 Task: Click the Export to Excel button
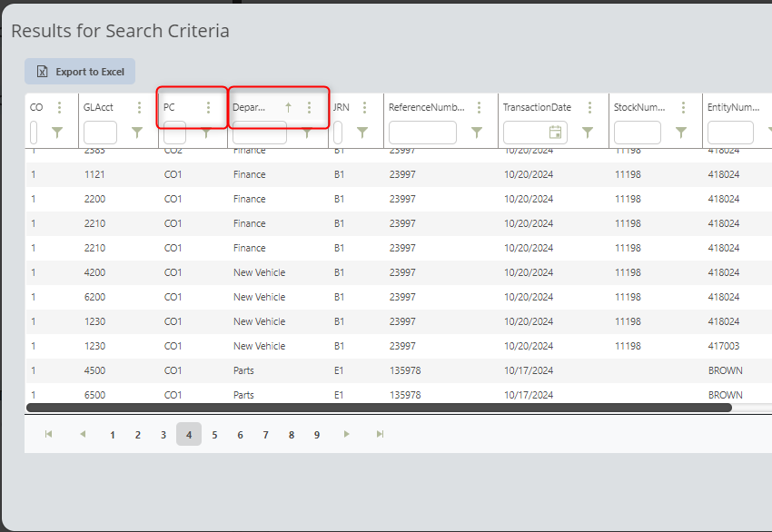80,72
